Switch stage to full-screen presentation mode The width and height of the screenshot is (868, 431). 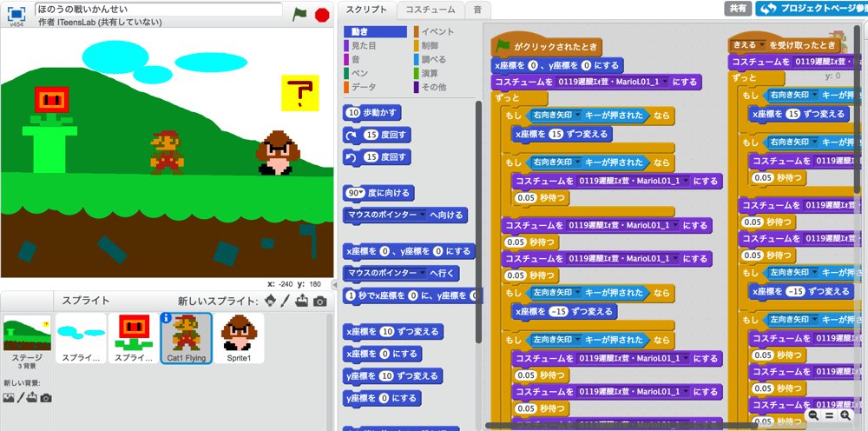pos(16,13)
